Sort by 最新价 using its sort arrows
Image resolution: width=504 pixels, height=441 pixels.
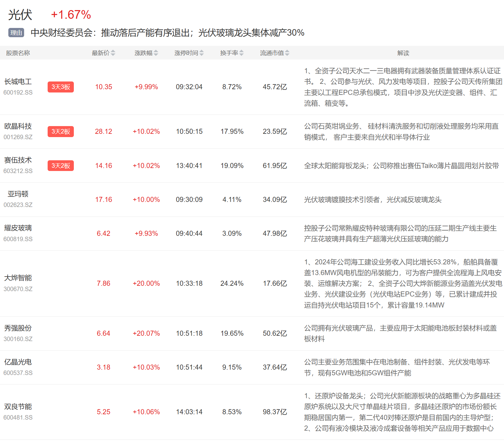click(113, 53)
